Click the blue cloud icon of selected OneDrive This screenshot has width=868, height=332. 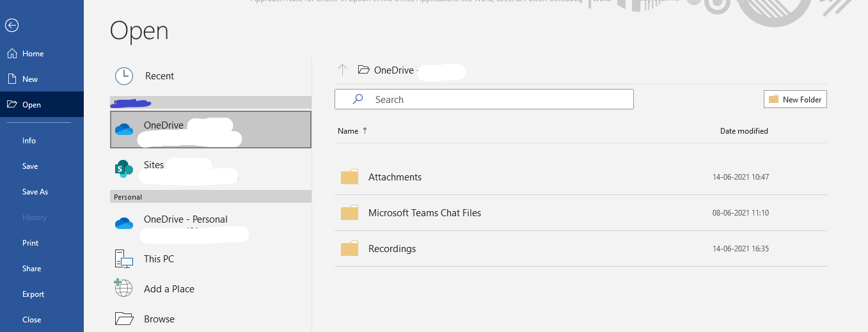click(x=124, y=129)
